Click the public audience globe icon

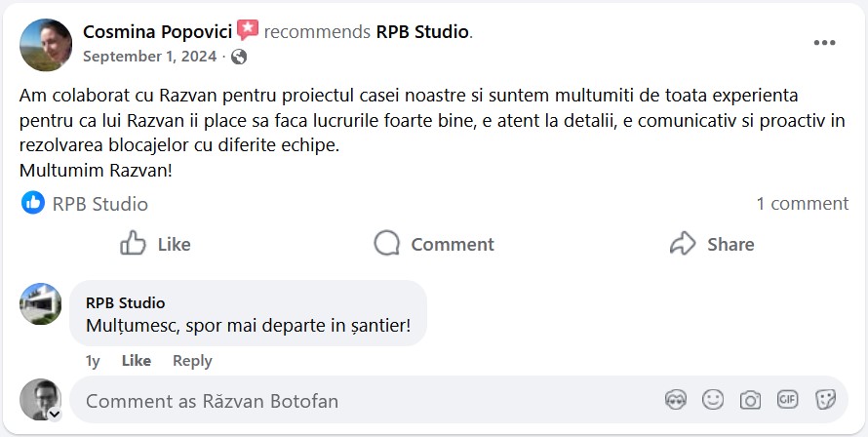pos(239,57)
